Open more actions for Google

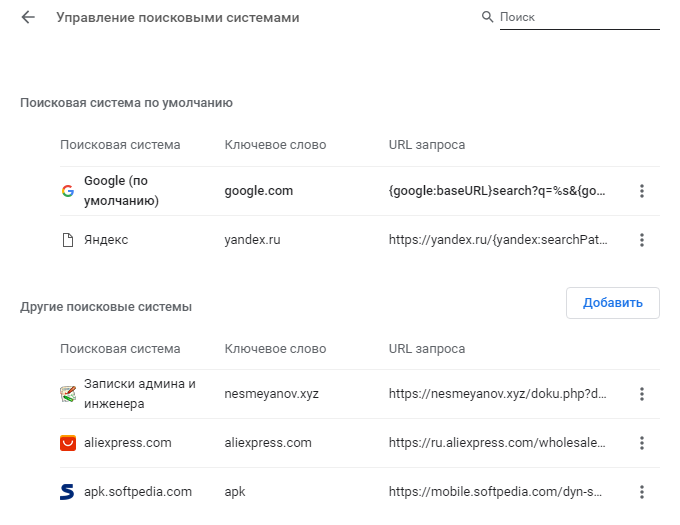pos(642,191)
